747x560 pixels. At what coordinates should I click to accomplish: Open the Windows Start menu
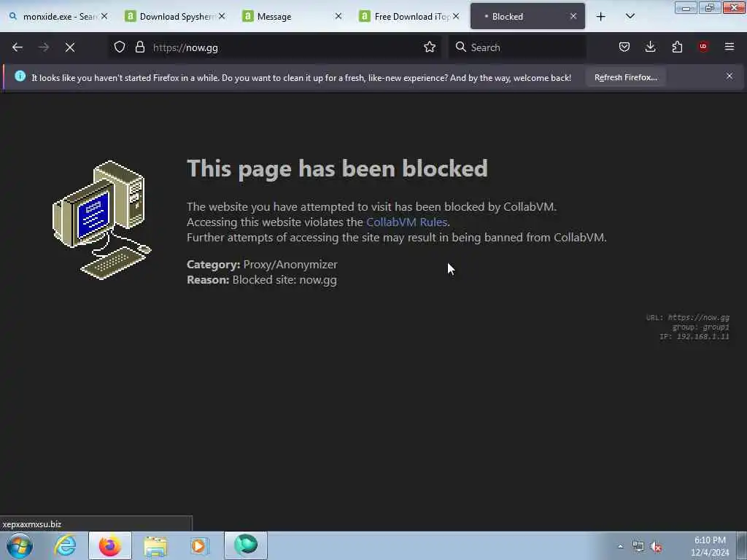(20, 545)
